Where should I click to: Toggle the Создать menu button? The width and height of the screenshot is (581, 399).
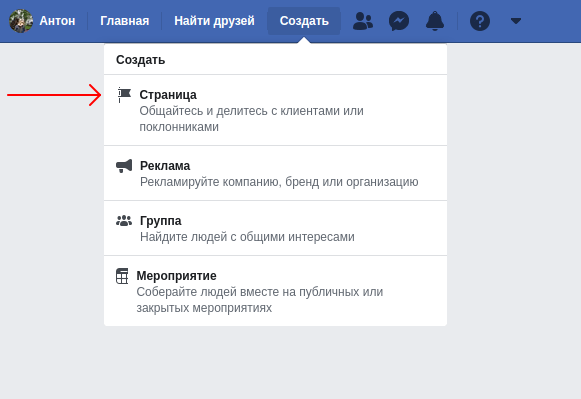304,21
